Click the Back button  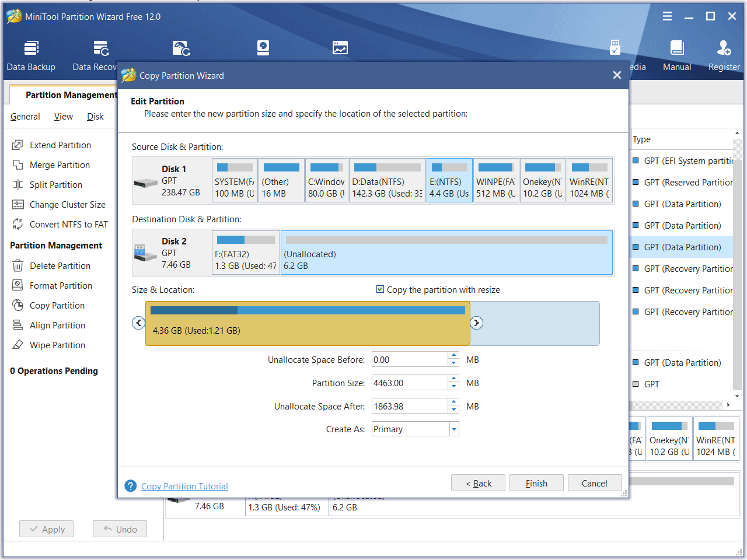(x=478, y=483)
